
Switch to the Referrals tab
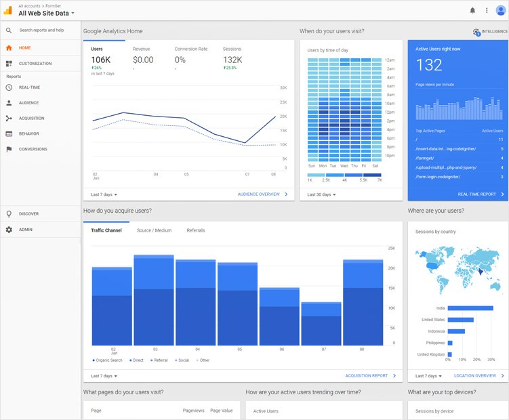click(x=196, y=230)
